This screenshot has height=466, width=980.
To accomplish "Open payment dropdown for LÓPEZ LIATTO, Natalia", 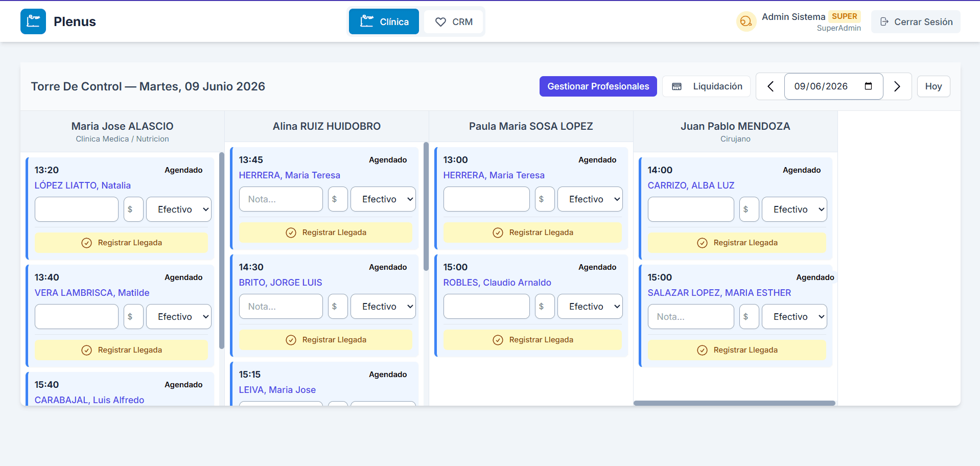I will click(x=179, y=209).
